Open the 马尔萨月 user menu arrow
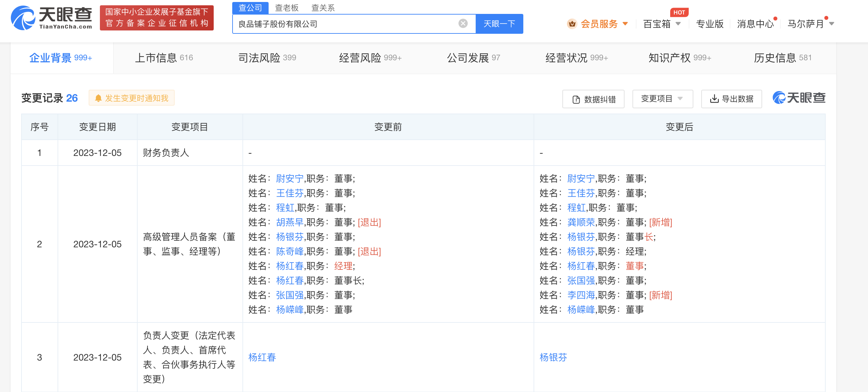The height and width of the screenshot is (392, 868). point(831,24)
